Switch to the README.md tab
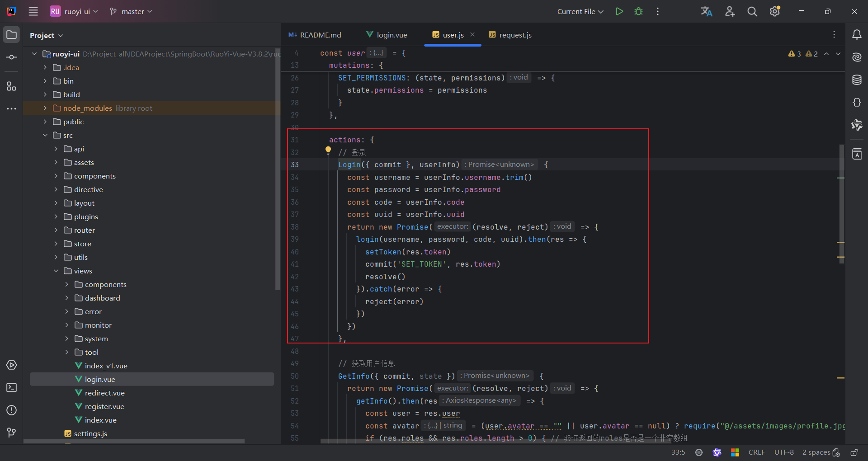The image size is (868, 461). (320, 35)
